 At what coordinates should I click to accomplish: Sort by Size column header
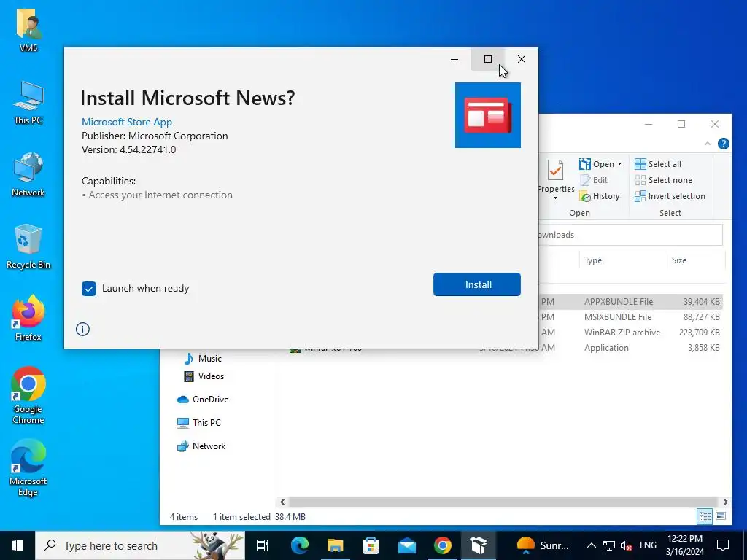pyautogui.click(x=695, y=260)
